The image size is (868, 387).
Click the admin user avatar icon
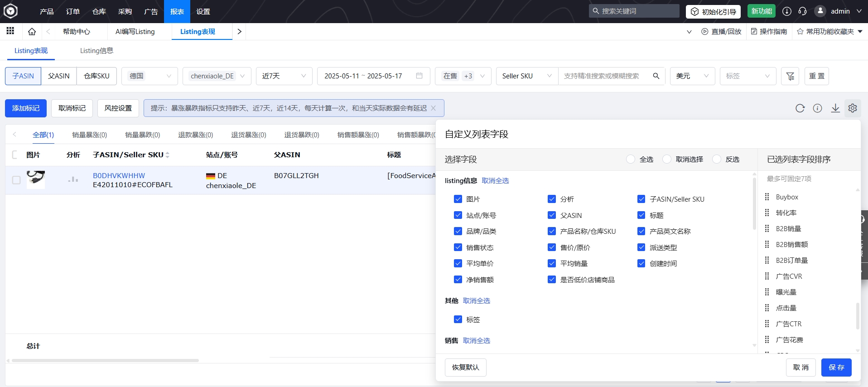point(820,11)
